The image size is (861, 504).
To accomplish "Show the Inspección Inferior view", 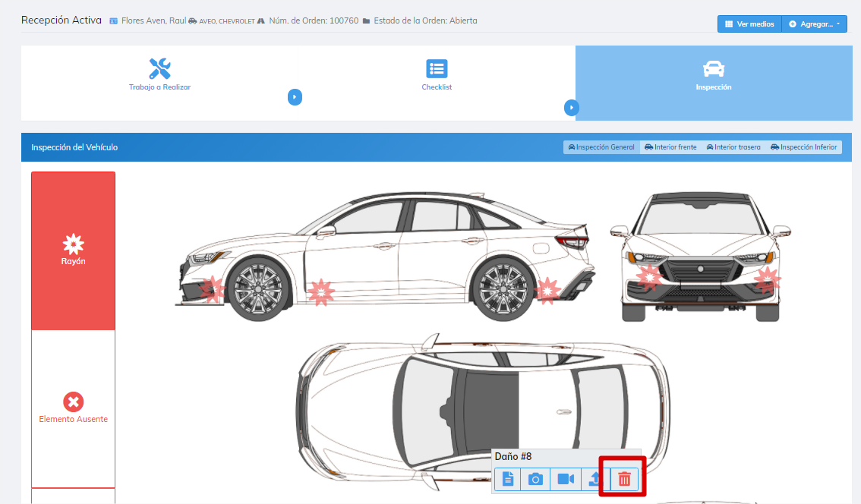I will coord(803,147).
